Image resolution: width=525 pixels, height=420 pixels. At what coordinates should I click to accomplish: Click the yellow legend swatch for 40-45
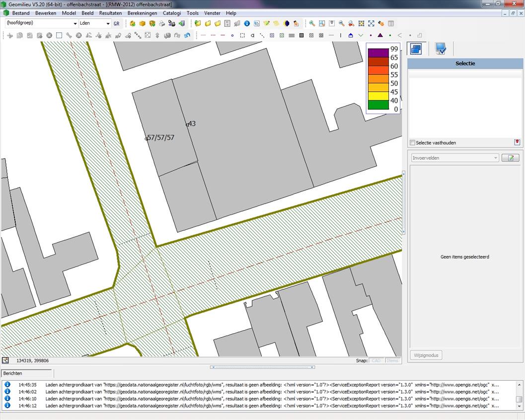pos(378,96)
